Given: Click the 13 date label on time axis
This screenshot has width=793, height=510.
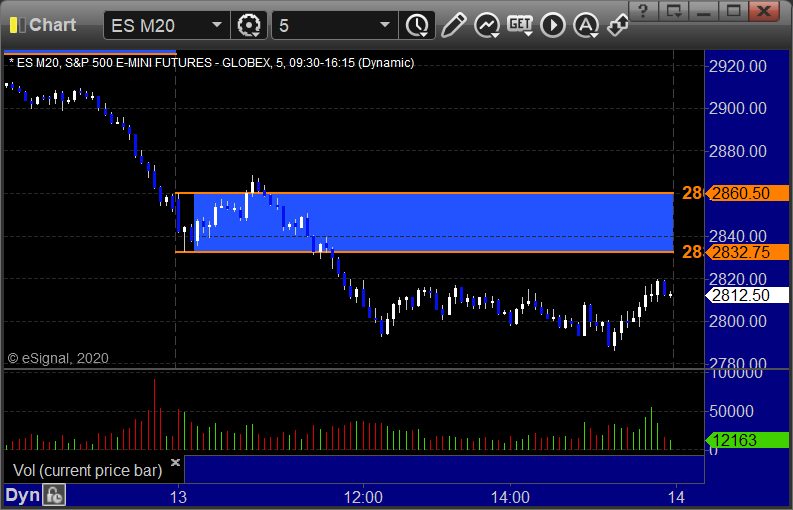Looking at the screenshot, I should pos(178,497).
